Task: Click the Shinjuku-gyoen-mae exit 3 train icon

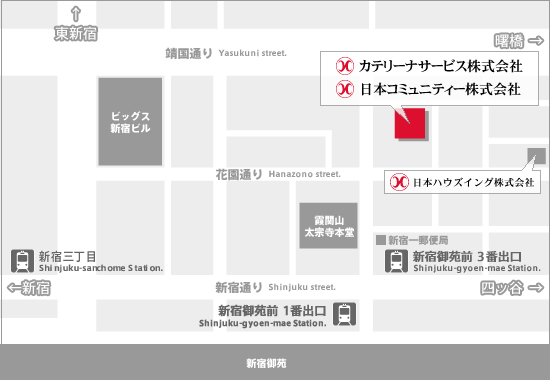Action: coord(396,261)
